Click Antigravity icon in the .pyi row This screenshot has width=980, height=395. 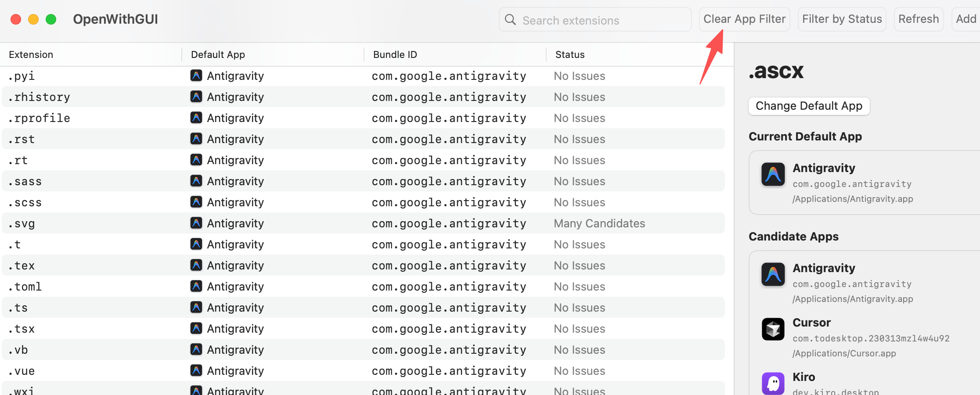pos(196,75)
